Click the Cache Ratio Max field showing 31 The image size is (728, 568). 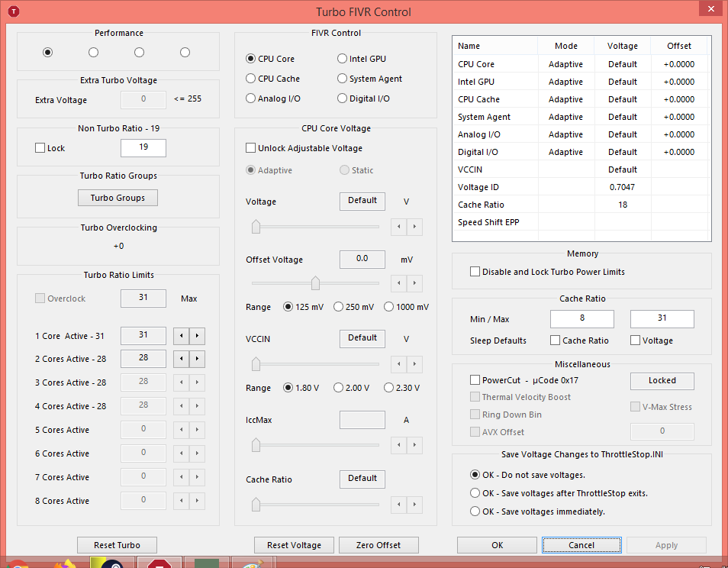pyautogui.click(x=662, y=318)
